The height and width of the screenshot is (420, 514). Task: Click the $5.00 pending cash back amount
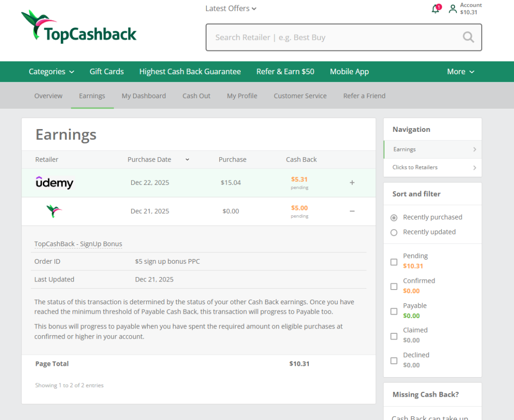(299, 208)
